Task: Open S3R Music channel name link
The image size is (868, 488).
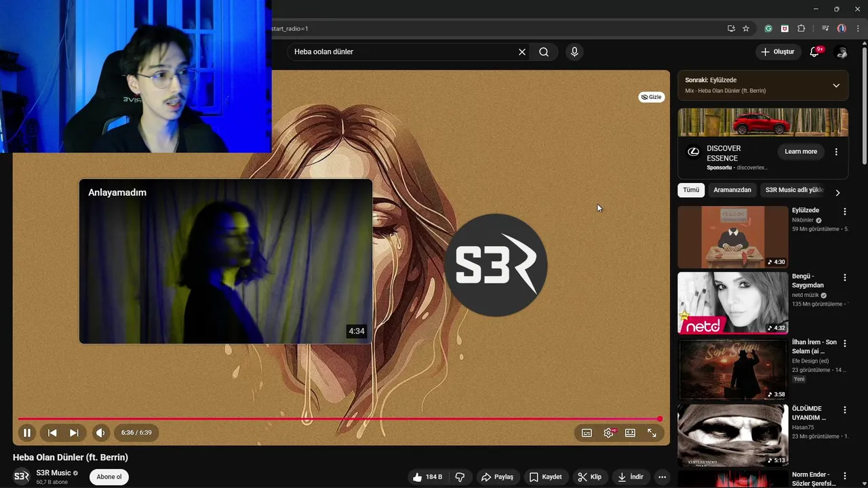Action: pyautogui.click(x=54, y=473)
